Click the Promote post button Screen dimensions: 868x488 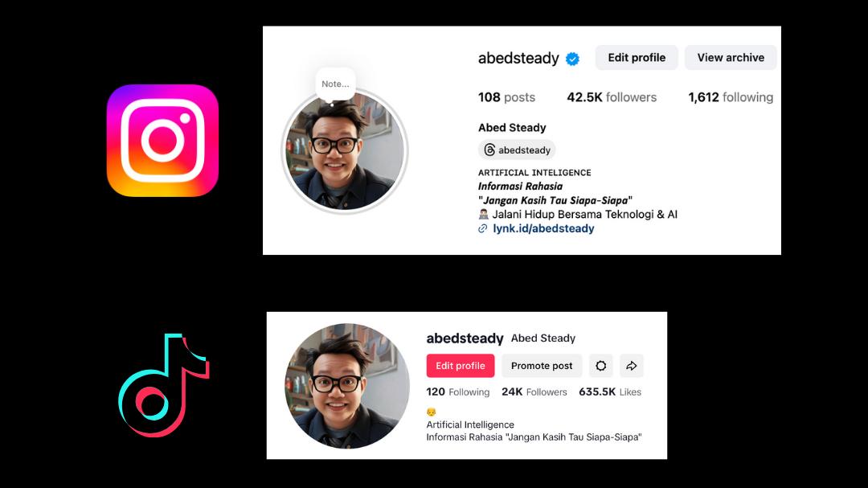pyautogui.click(x=542, y=366)
